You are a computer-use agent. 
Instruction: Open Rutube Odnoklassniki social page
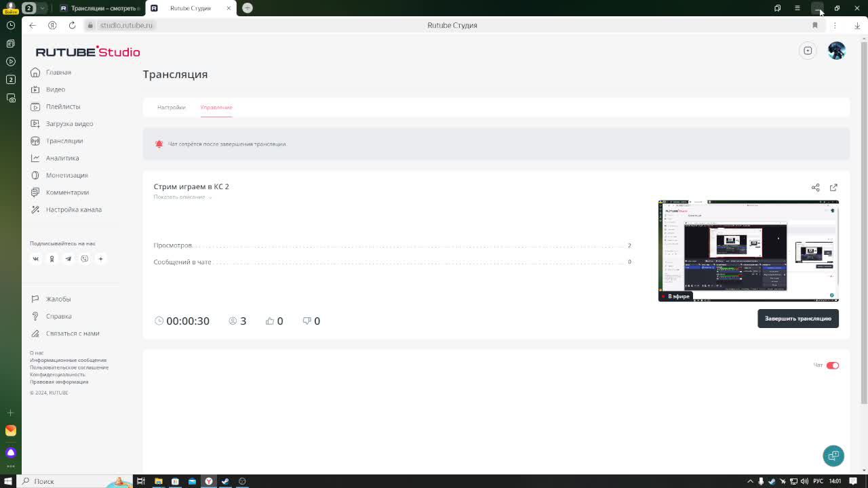click(x=52, y=259)
